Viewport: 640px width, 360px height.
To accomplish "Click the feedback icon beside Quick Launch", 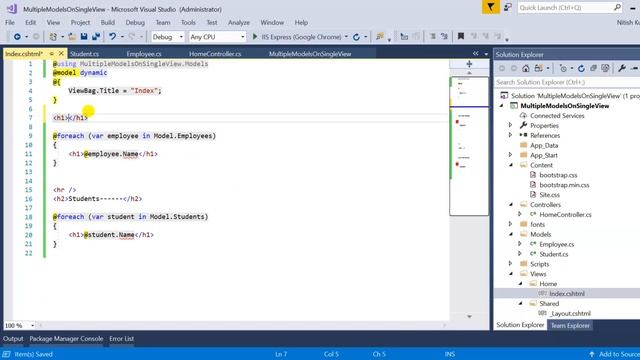I will pyautogui.click(x=508, y=7).
